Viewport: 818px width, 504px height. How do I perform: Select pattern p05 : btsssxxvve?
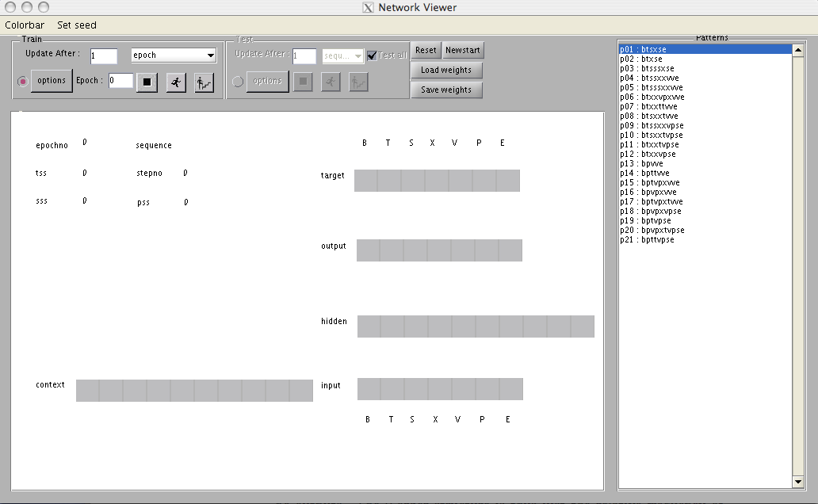point(652,87)
